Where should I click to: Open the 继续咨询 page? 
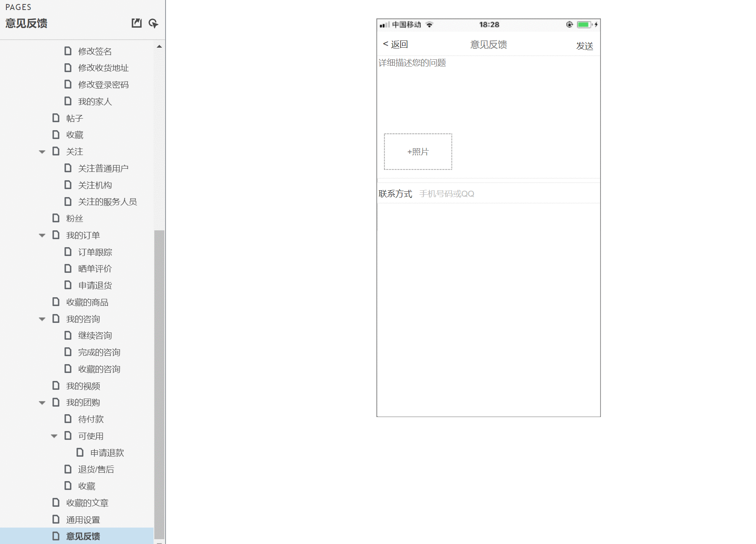tap(95, 335)
